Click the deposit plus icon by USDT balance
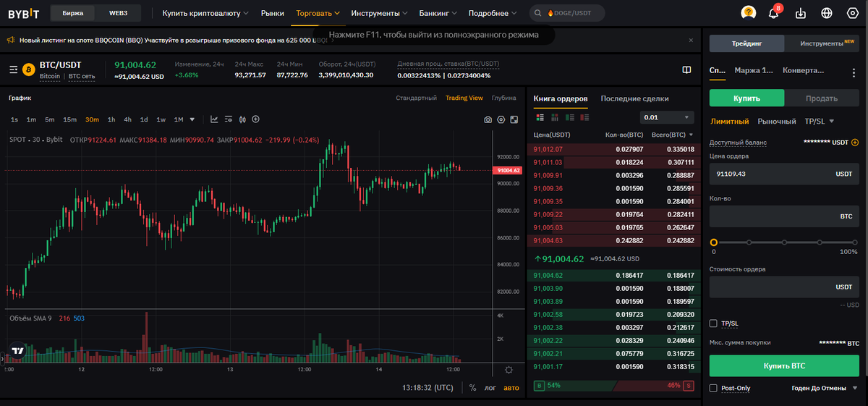This screenshot has height=406, width=868. (x=855, y=143)
